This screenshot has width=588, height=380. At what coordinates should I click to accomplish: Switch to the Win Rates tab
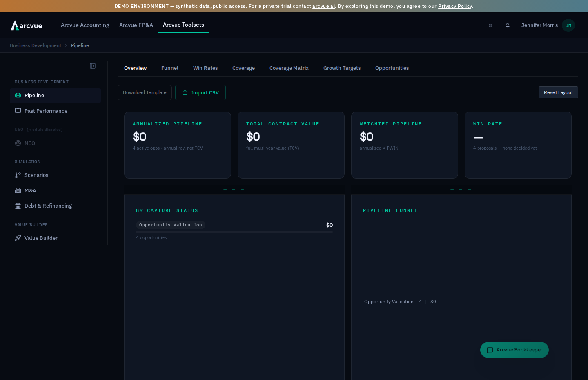205,68
